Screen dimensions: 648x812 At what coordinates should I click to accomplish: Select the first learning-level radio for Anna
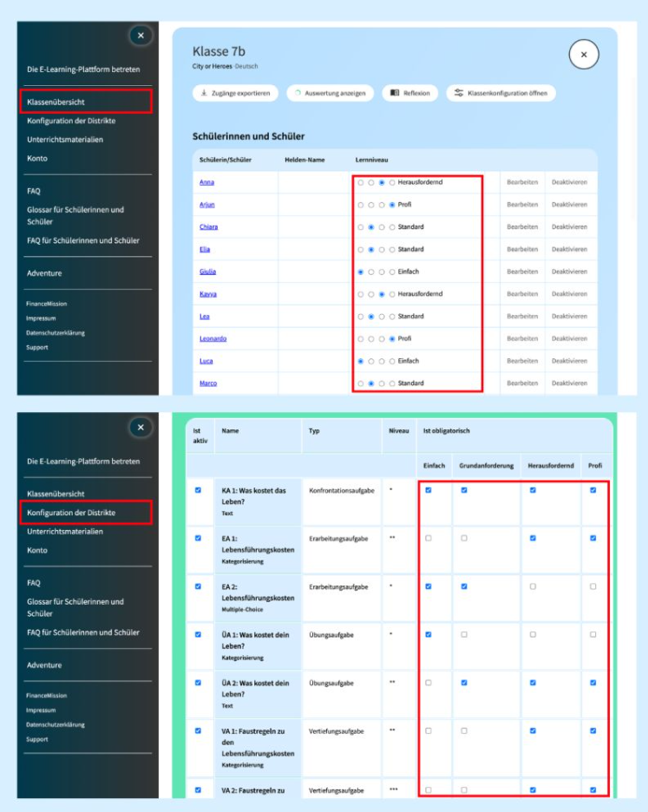[x=361, y=182]
